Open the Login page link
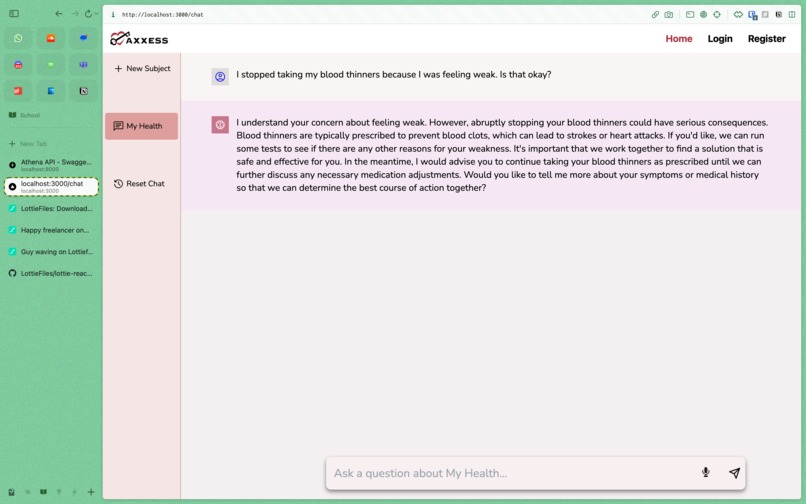 720,39
